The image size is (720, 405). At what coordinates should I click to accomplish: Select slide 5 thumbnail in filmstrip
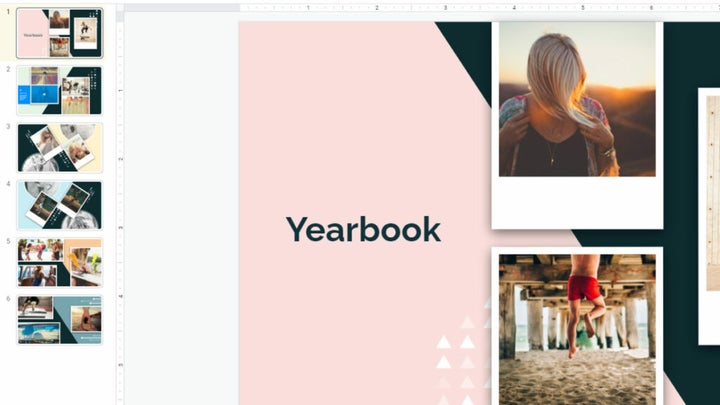(60, 262)
